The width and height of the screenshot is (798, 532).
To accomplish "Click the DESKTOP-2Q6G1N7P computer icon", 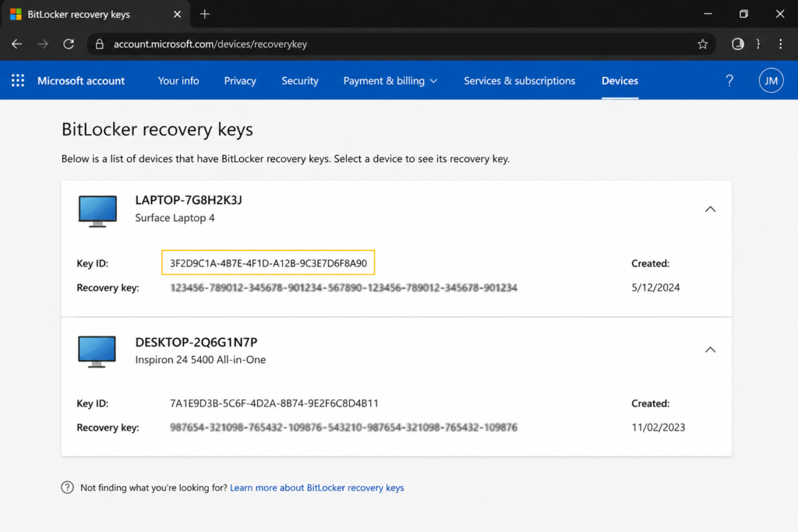I will [97, 351].
